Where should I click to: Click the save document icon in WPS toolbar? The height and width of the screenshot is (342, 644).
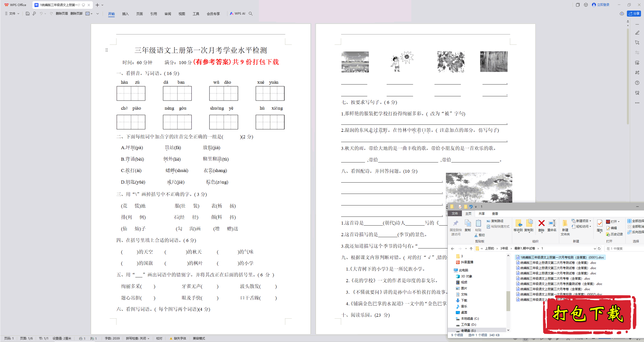tap(28, 14)
